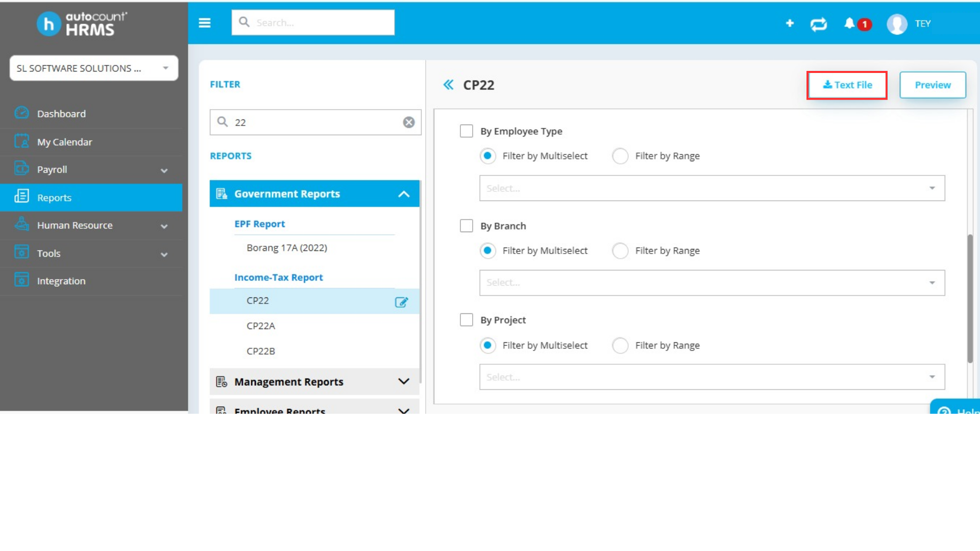Click the Preview button
This screenshot has height=551, width=980.
pos(932,85)
